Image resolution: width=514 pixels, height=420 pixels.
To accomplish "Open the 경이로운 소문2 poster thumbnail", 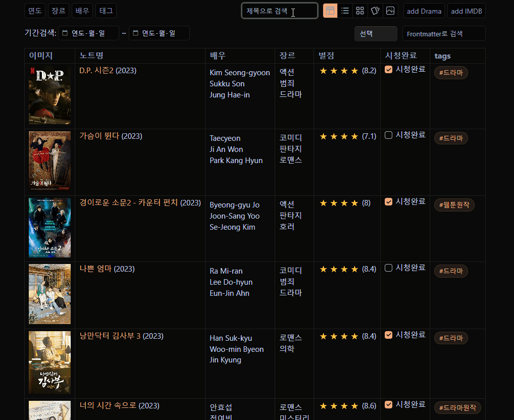I will click(49, 228).
